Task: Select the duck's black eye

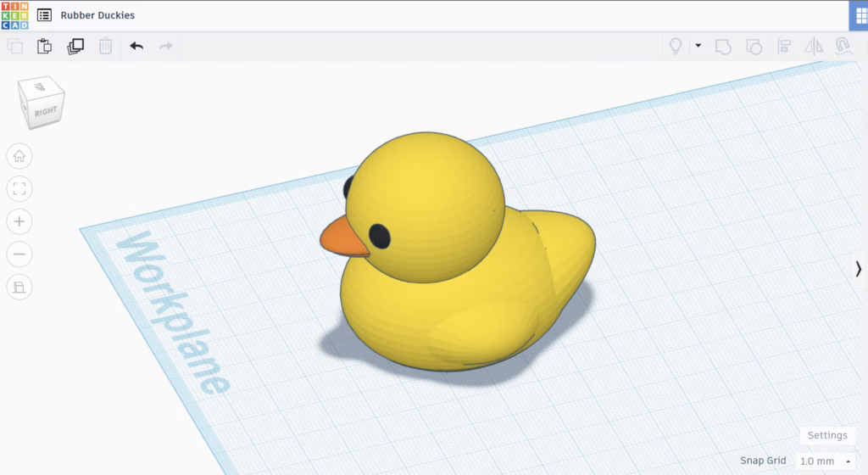Action: tap(379, 237)
